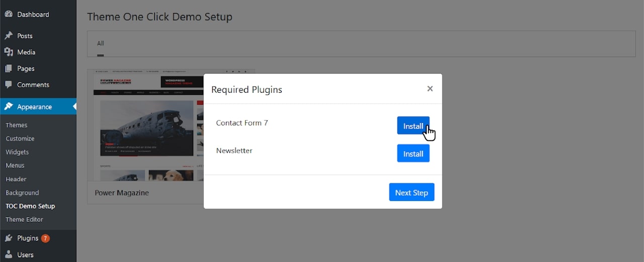Image resolution: width=644 pixels, height=262 pixels.
Task: Click the Posts pushpin icon
Action: click(x=9, y=36)
